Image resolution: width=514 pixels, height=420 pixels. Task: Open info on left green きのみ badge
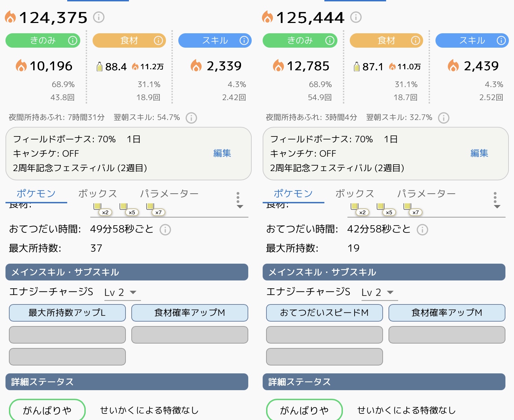73,40
